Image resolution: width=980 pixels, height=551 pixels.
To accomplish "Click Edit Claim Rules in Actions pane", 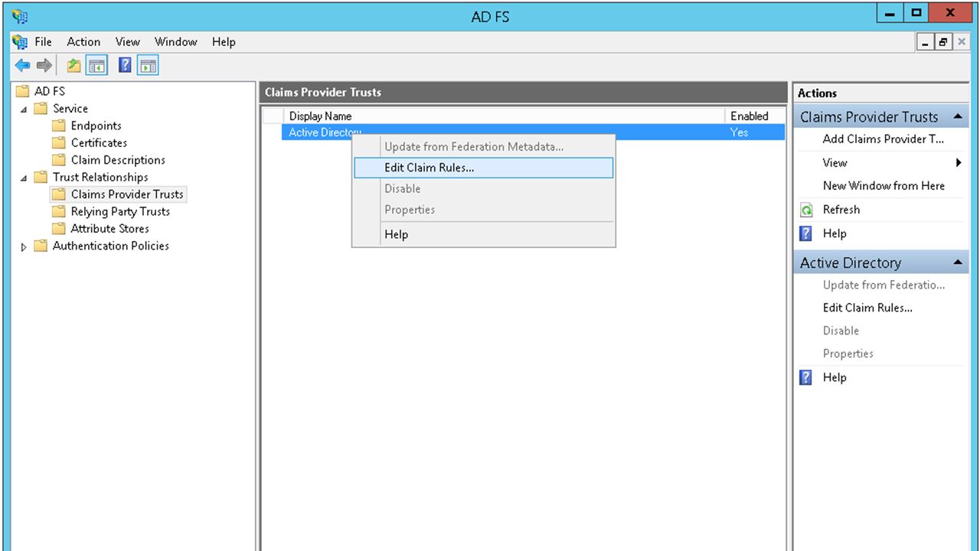I will coord(867,308).
